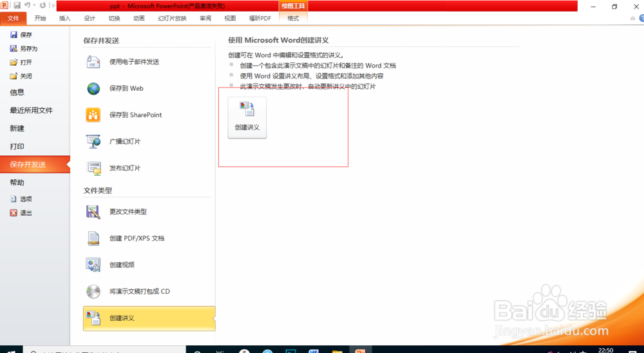Screen dimensions: 644x353
Task: Click the 创建可在 Word 中编辑和设置格式的讲义 line
Action: click(287, 55)
